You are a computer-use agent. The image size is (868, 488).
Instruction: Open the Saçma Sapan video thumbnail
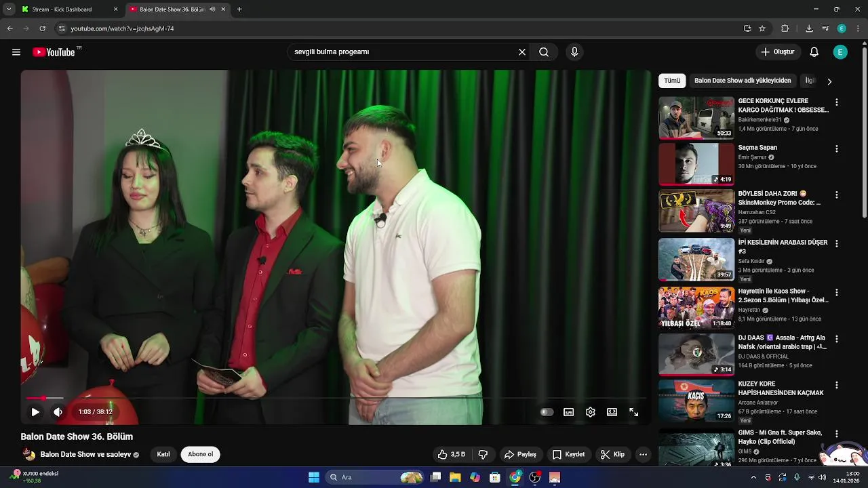click(696, 164)
